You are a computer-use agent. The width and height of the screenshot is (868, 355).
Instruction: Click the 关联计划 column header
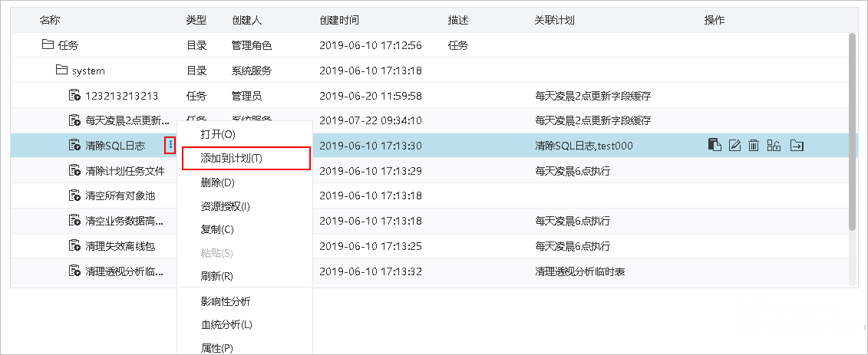pos(554,20)
